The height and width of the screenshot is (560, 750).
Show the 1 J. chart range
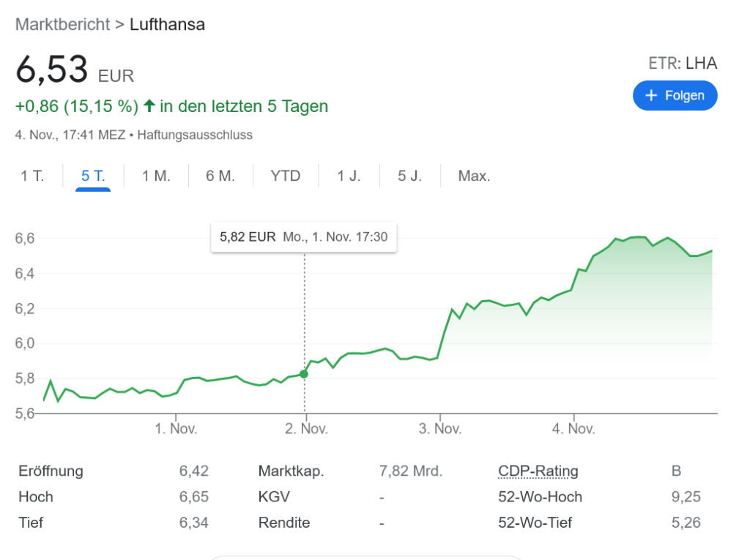[x=349, y=176]
